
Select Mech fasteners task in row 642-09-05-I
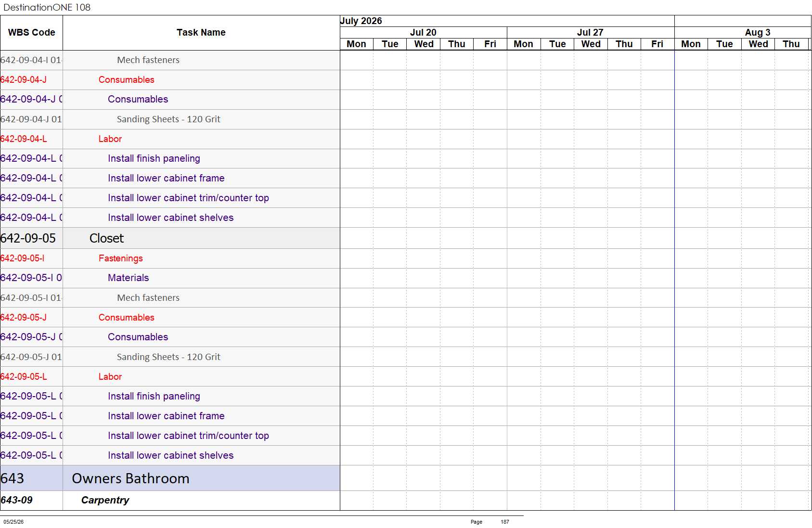[148, 298]
